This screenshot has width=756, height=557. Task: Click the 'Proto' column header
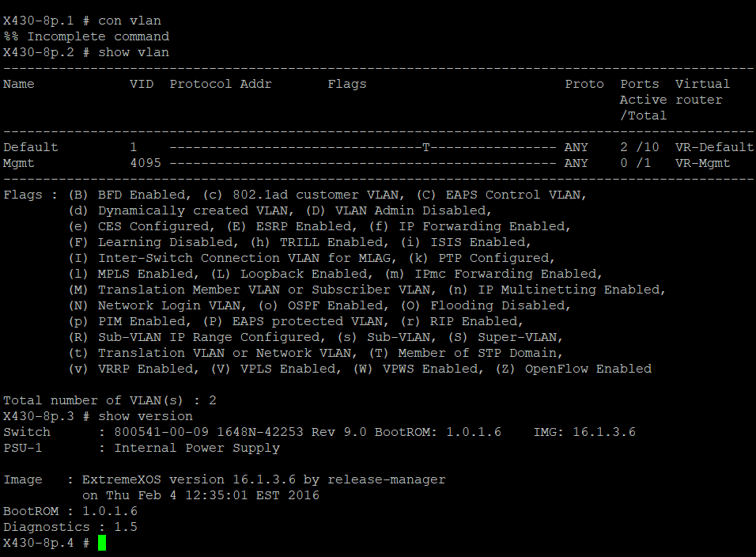(584, 84)
